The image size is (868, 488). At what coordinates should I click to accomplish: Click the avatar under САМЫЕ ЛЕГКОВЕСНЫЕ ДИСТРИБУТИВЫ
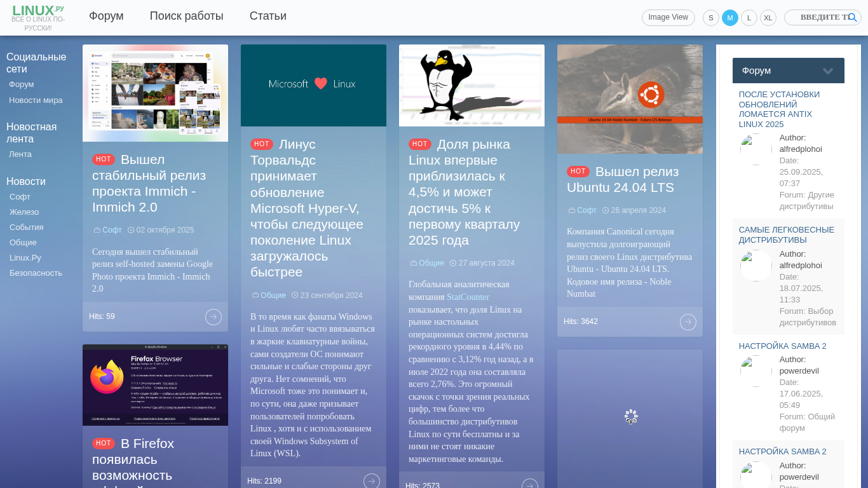[756, 266]
